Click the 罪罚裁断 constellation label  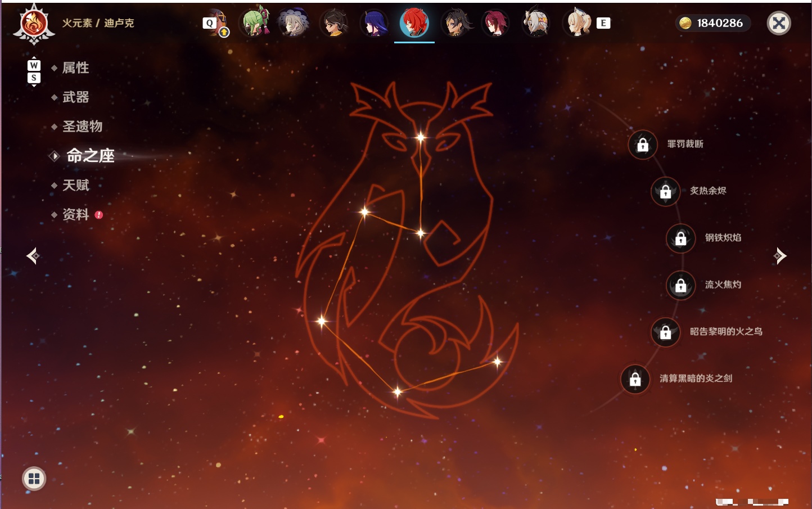685,144
